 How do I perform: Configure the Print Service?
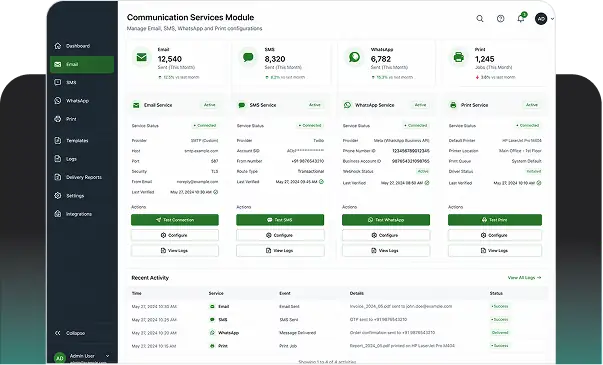pyautogui.click(x=495, y=235)
